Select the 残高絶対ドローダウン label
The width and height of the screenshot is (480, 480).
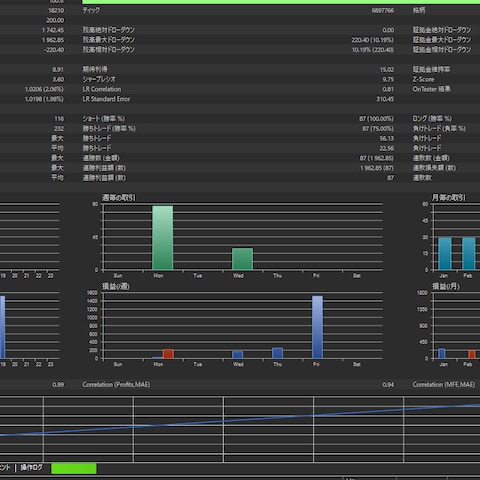pyautogui.click(x=109, y=30)
